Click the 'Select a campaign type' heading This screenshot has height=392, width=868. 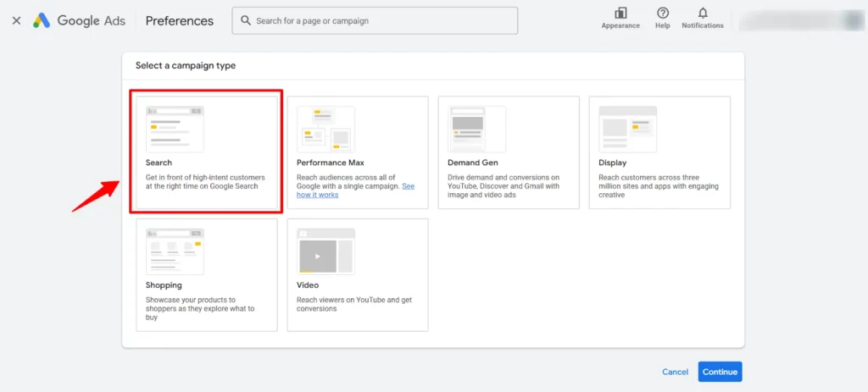[x=186, y=66]
